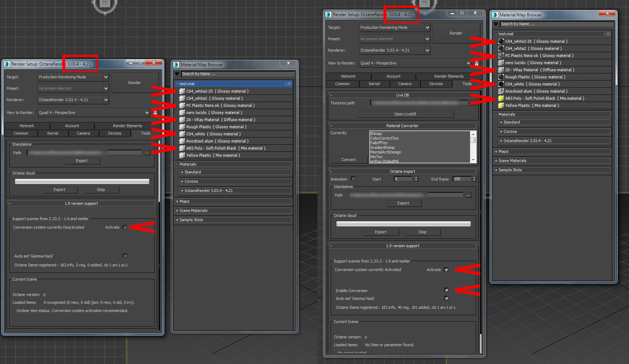
Task: Click Material Converter list scrollbar
Action: pyautogui.click(x=473, y=147)
